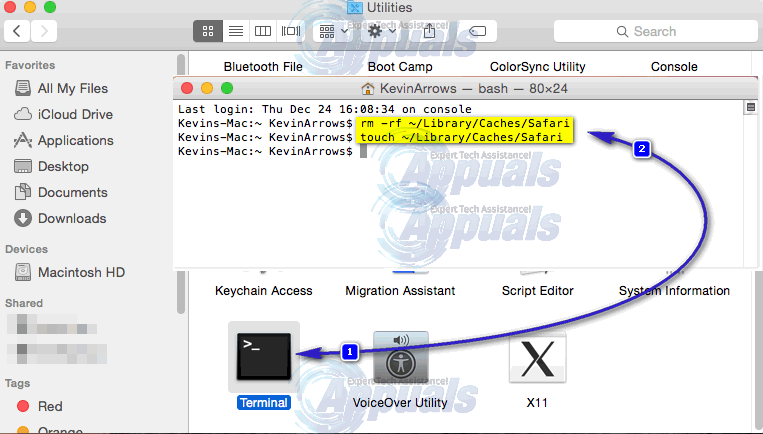Click the Migration Assistant label
This screenshot has height=434, width=763.
coord(400,291)
